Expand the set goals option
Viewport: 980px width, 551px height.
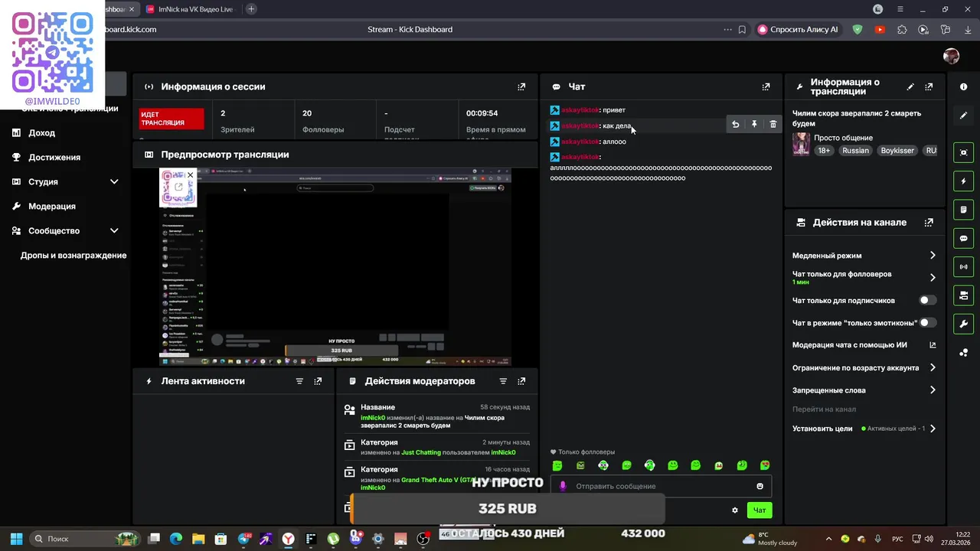pos(932,429)
